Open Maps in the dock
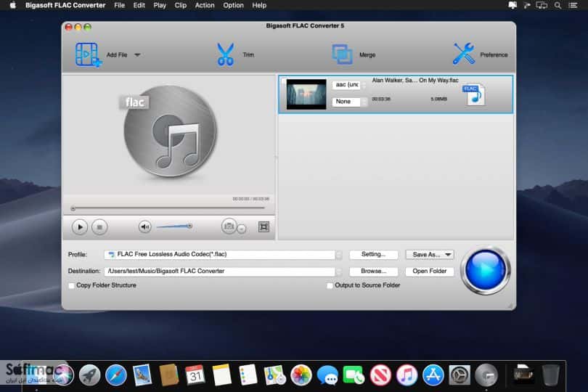588x392 pixels. [275, 375]
